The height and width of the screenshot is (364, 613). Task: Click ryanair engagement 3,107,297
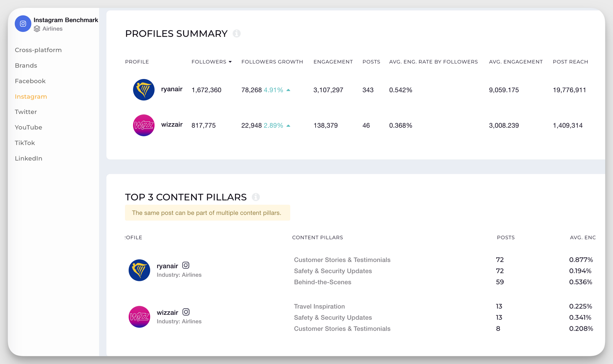328,90
